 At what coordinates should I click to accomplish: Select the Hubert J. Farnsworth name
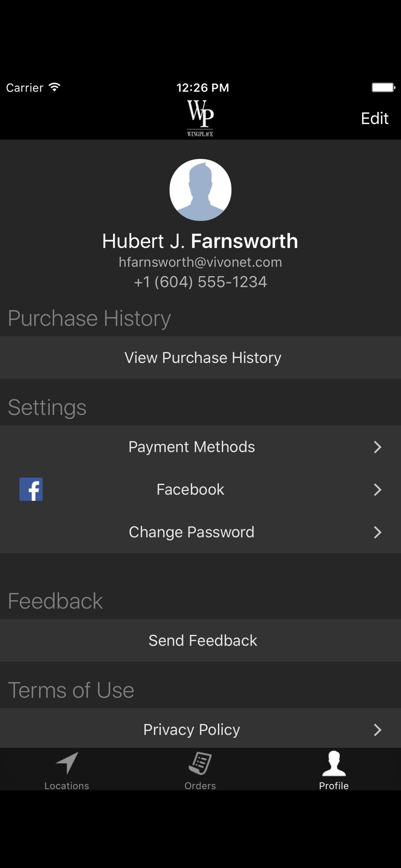point(200,241)
